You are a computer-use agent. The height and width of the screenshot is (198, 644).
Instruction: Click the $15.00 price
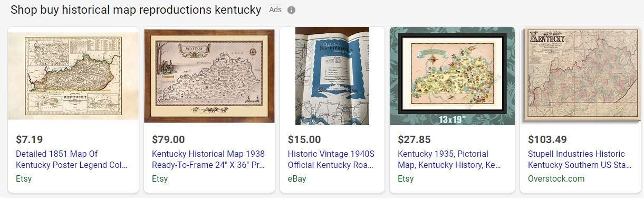click(x=304, y=140)
